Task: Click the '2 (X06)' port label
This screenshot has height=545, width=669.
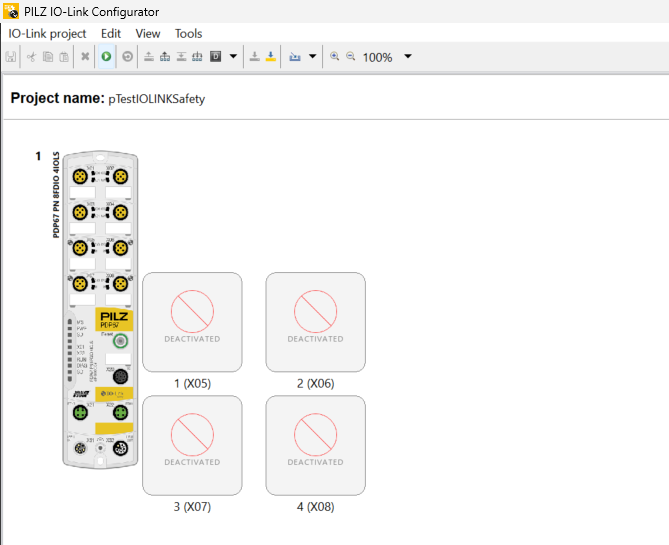Action: point(316,384)
